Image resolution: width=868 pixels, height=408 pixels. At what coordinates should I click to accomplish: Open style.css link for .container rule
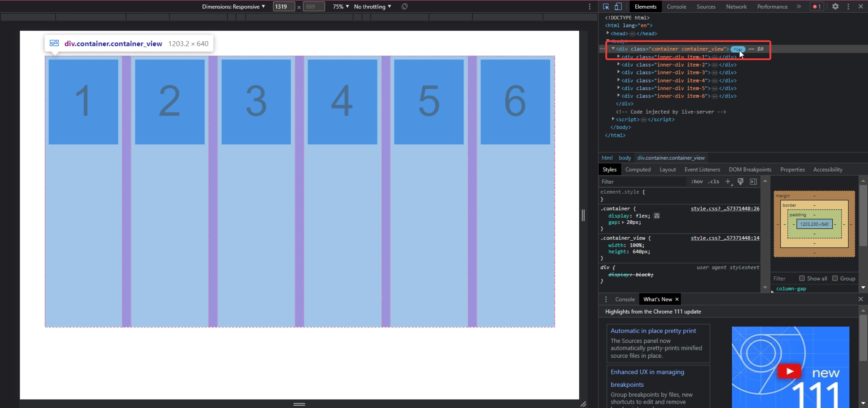tap(725, 209)
